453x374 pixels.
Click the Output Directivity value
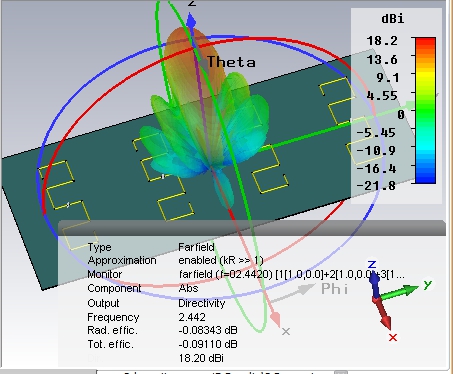click(x=202, y=303)
